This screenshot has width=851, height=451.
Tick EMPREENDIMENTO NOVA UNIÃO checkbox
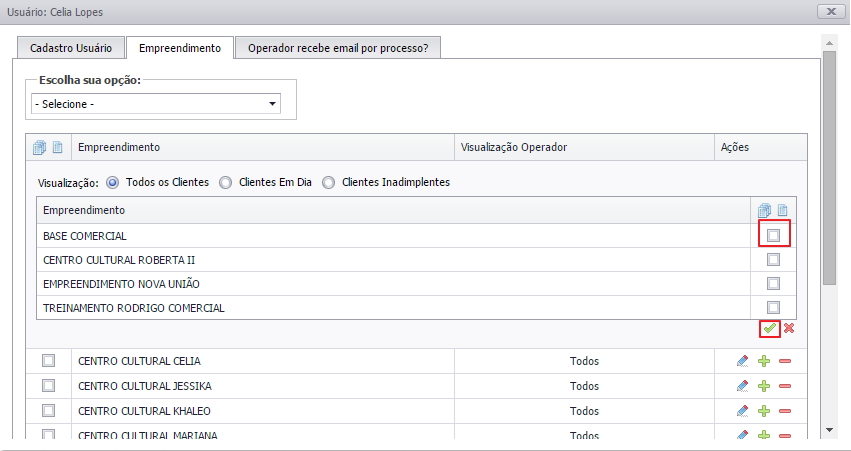click(x=773, y=283)
